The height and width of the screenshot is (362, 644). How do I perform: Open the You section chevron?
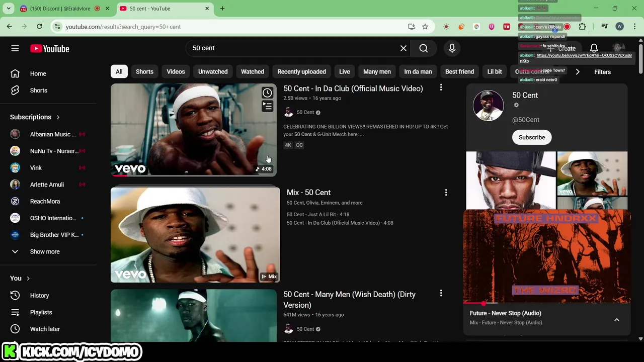28,278
